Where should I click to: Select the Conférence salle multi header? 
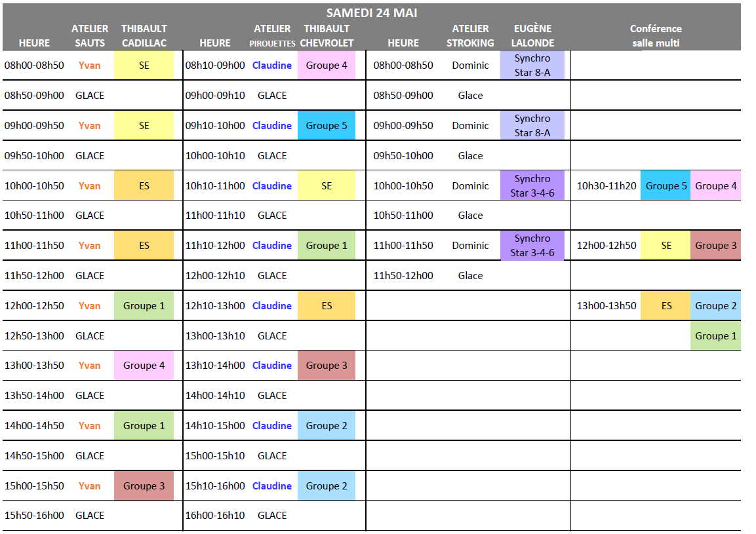656,35
